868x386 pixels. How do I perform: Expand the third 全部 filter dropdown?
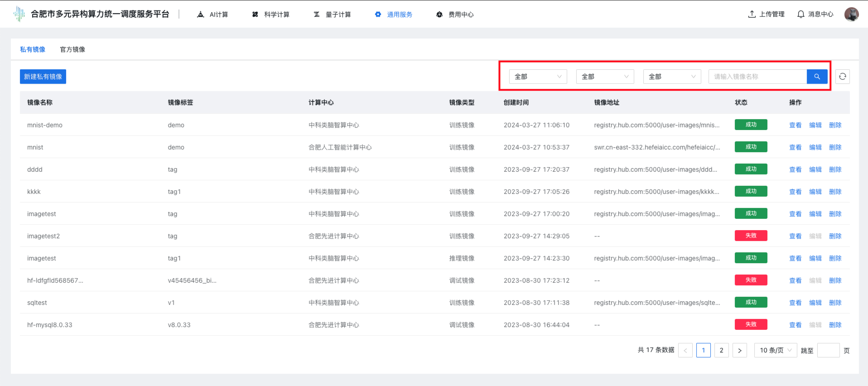(672, 77)
